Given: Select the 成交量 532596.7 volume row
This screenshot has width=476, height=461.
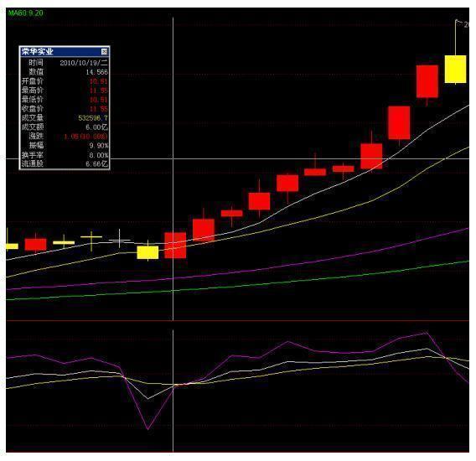Looking at the screenshot, I should coord(65,118).
